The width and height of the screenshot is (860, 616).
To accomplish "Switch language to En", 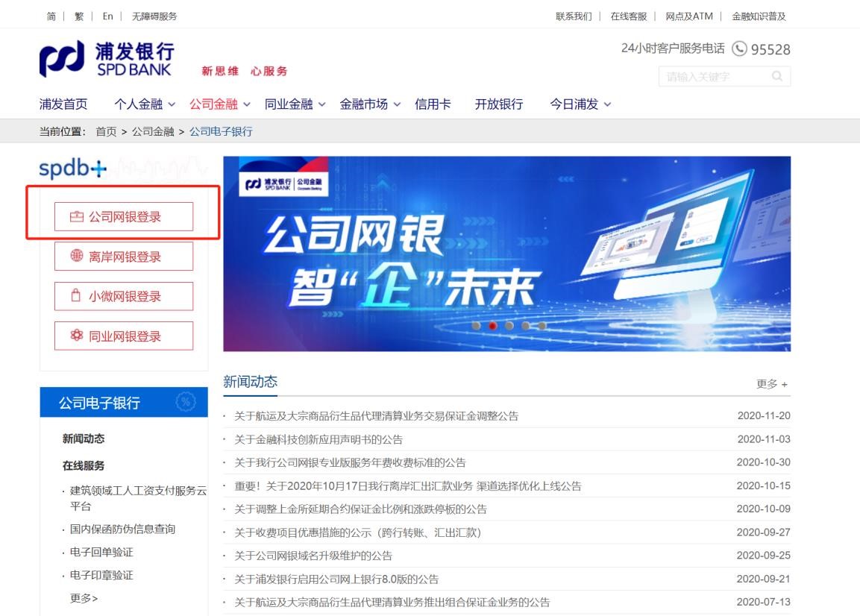I will point(107,16).
